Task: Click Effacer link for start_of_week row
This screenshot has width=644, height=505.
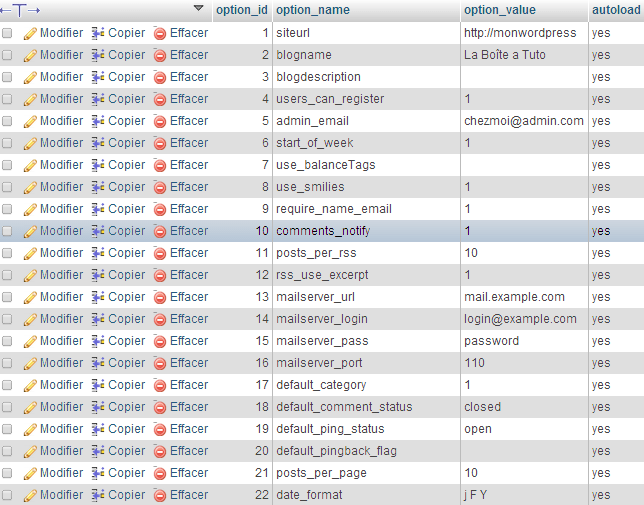Action: point(188,143)
